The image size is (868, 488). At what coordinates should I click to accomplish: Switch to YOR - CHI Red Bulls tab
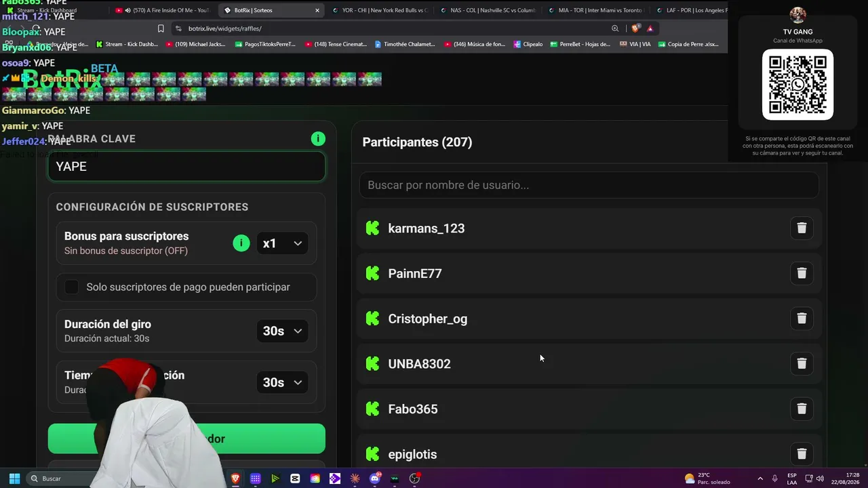[x=380, y=10]
